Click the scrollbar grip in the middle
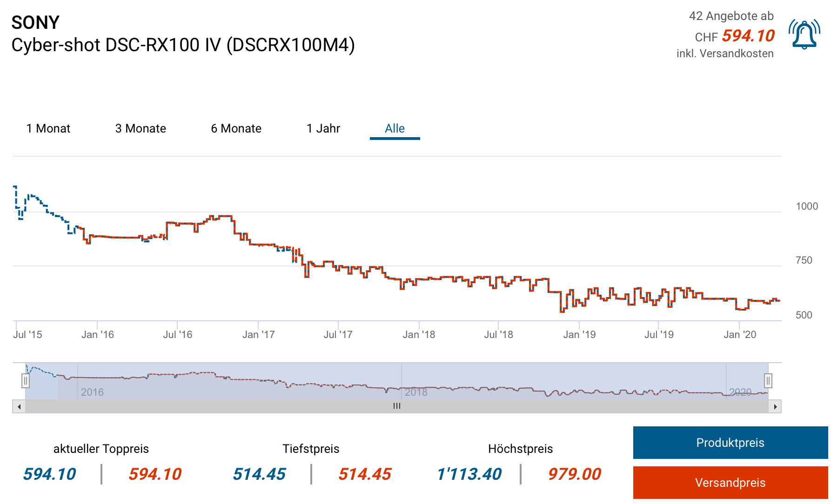 point(397,406)
